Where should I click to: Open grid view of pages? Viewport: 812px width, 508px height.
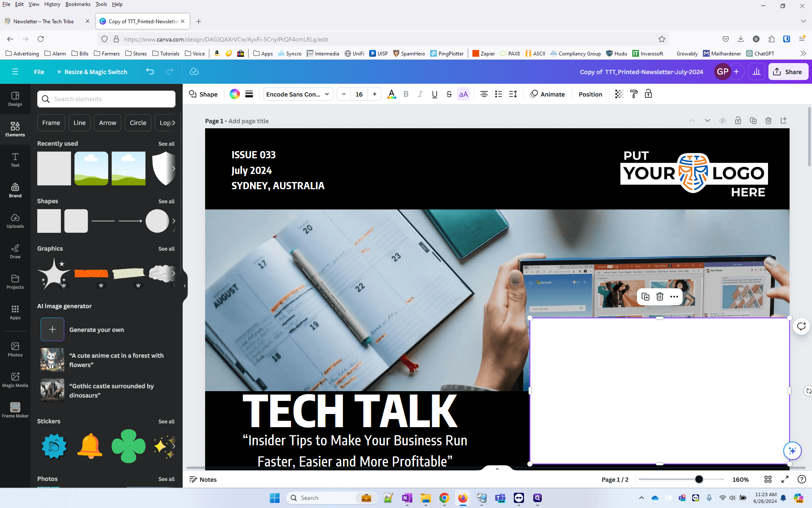(x=768, y=479)
